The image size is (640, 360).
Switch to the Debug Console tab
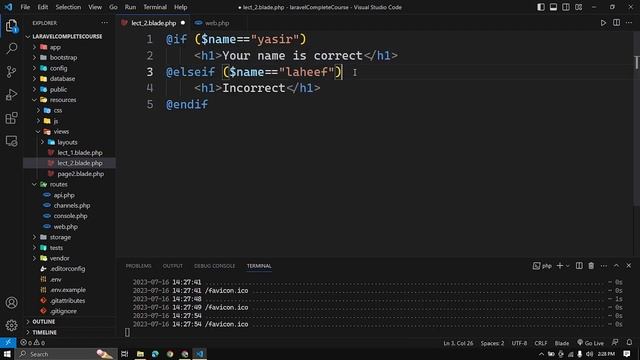pos(215,266)
